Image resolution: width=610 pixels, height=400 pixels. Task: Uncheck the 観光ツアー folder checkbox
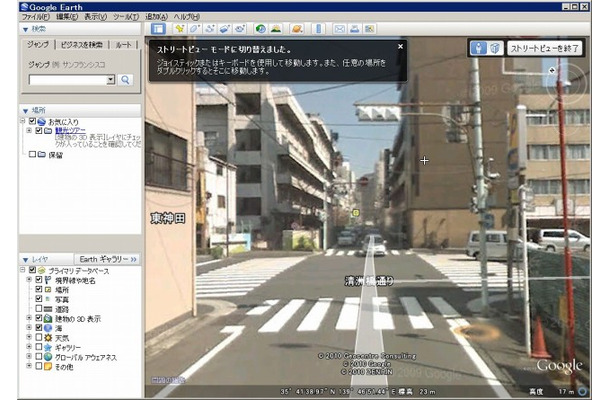coord(39,130)
